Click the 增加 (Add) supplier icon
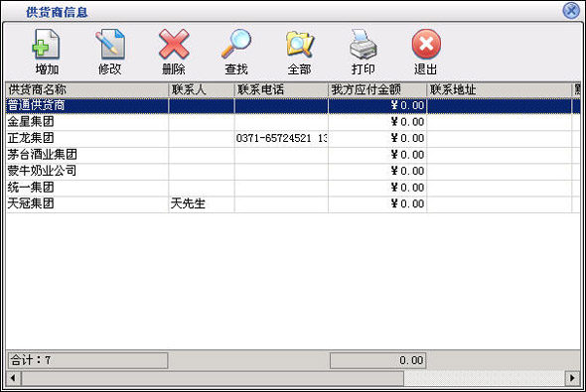The height and width of the screenshot is (392, 586). click(46, 45)
